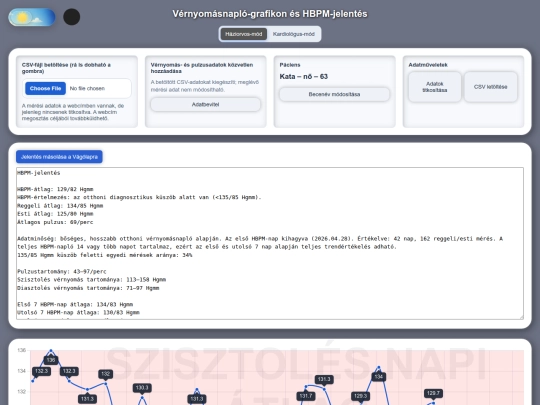Click chart data label 134
The width and height of the screenshot is (540, 405).
pyautogui.click(x=378, y=377)
